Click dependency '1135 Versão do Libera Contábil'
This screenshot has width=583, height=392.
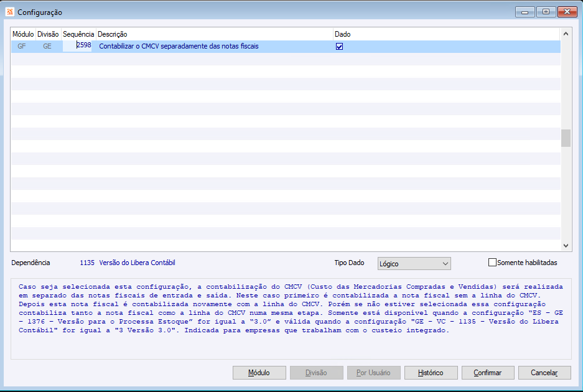click(x=128, y=263)
